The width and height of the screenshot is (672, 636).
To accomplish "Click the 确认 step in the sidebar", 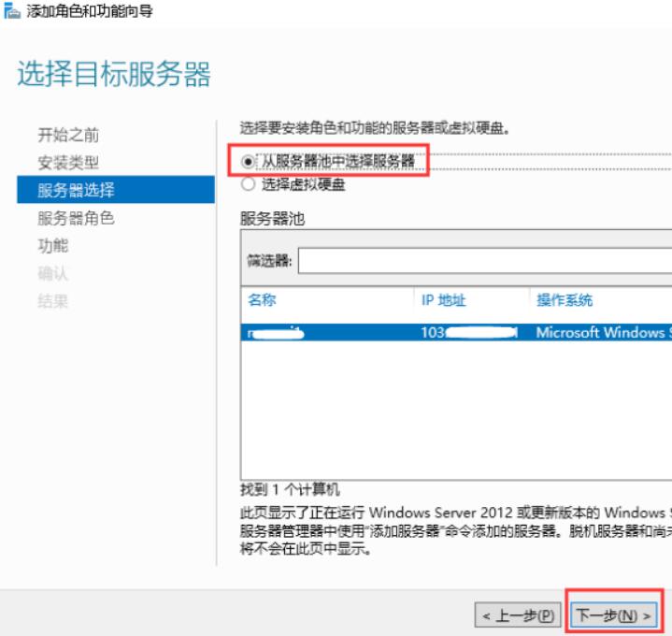I will tap(52, 273).
